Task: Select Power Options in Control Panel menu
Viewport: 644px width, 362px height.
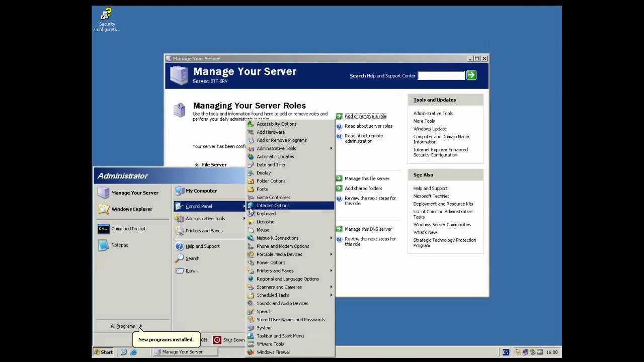Action: 290,262
